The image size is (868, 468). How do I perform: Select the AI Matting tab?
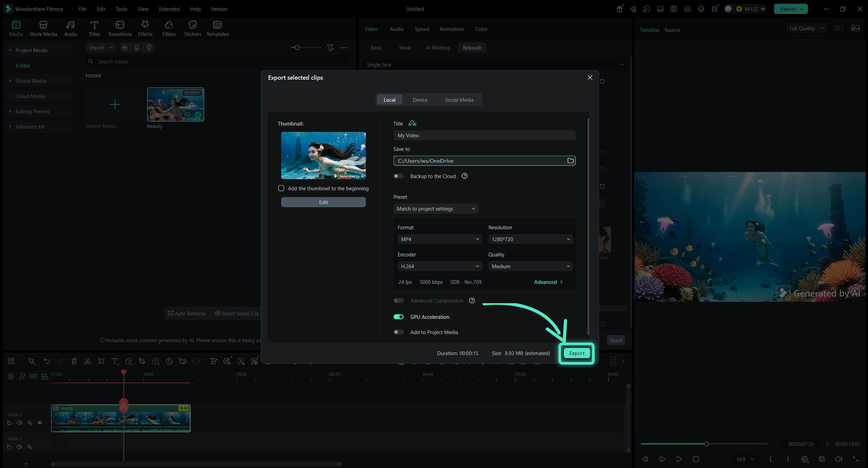(x=438, y=48)
